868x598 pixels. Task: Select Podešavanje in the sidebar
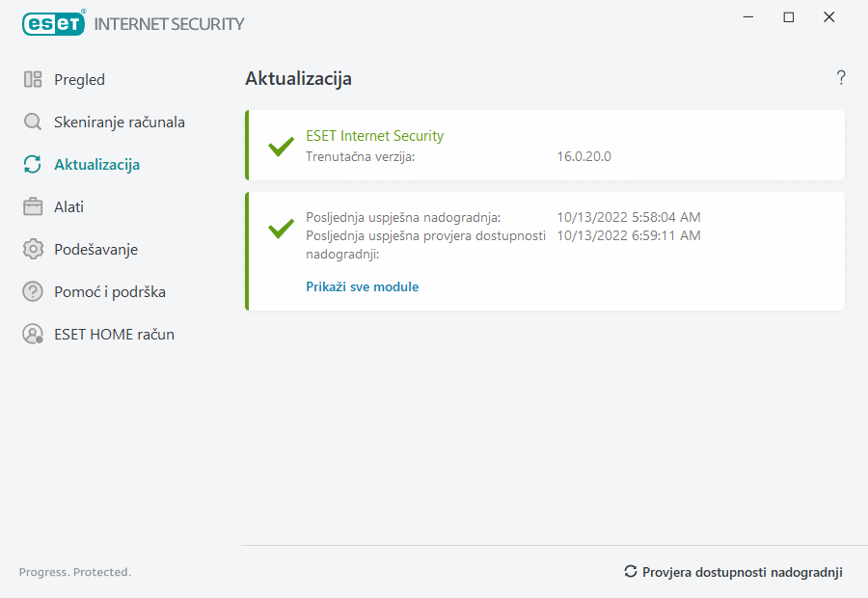point(95,250)
